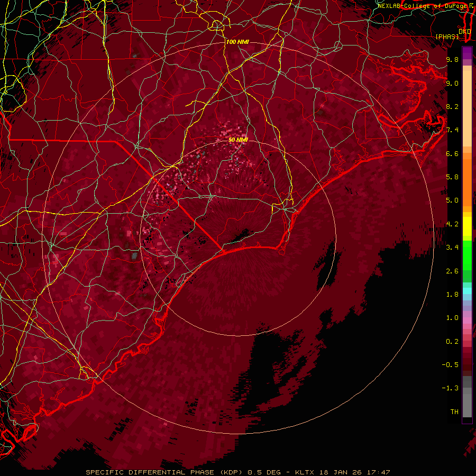Click the 0.5 DEG elevation text in caption
The image size is (476, 476).
tap(265, 472)
